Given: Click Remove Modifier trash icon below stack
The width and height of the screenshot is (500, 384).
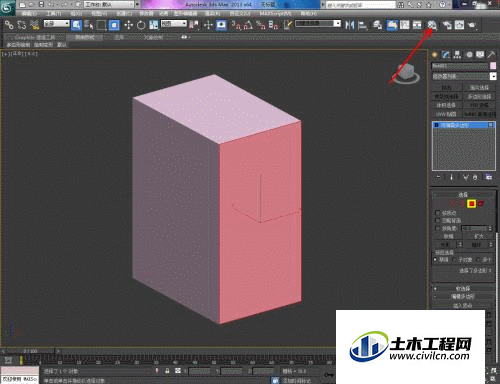Looking at the screenshot, I should (x=475, y=177).
